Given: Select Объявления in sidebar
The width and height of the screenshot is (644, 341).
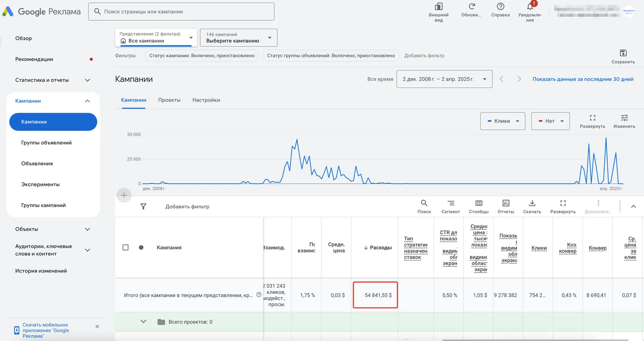Looking at the screenshot, I should 37,163.
